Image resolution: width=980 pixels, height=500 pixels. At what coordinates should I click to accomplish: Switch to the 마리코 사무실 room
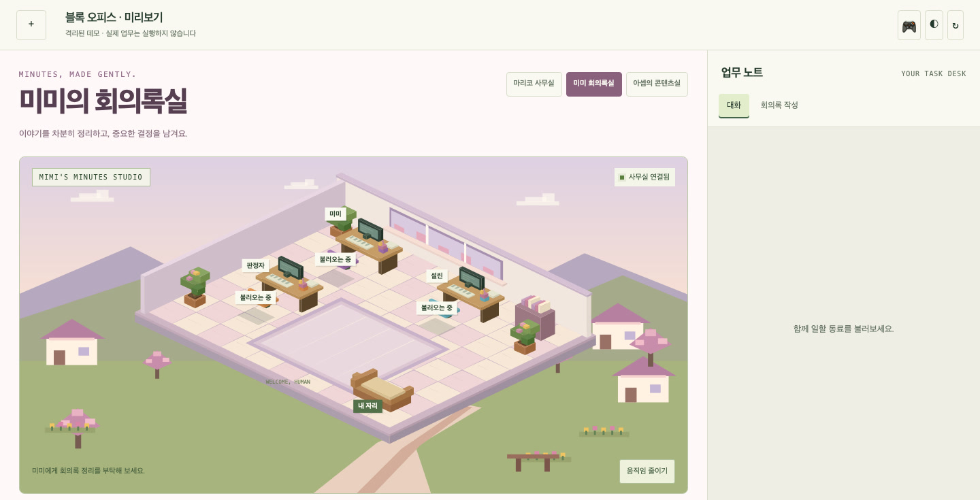click(x=534, y=84)
